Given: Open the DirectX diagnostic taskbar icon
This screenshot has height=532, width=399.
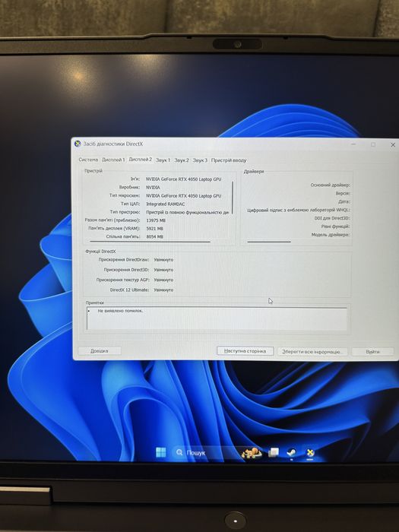Looking at the screenshot, I should pos(310,453).
